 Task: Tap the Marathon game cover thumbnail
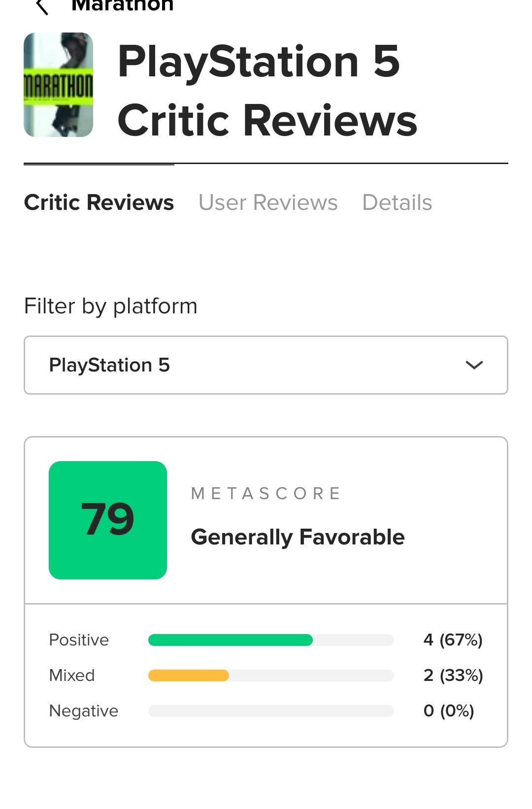point(58,85)
